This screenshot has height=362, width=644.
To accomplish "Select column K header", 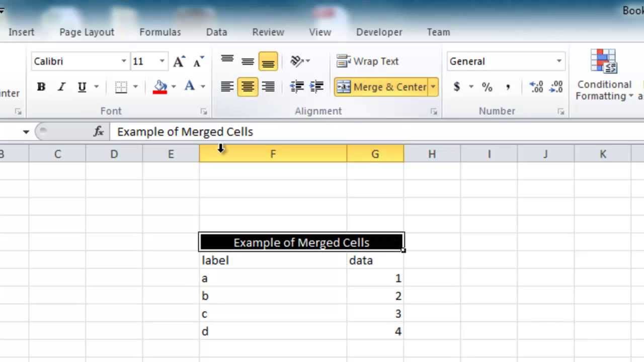I will click(x=603, y=154).
